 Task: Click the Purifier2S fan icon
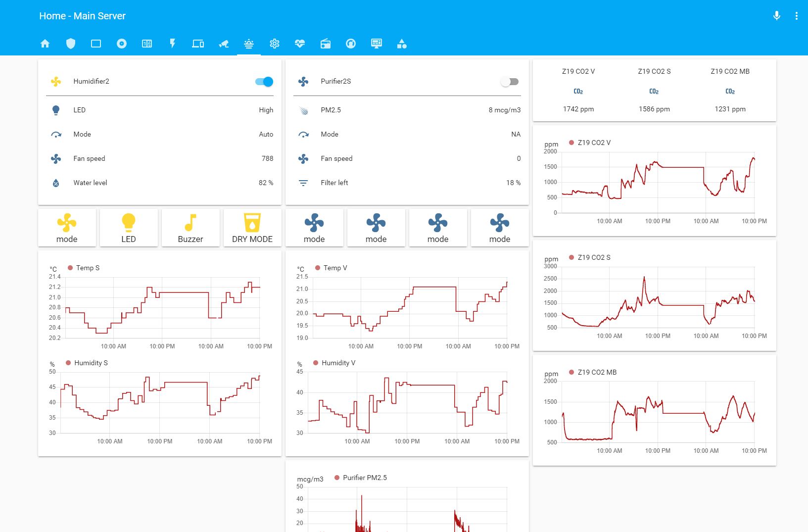[x=303, y=82]
